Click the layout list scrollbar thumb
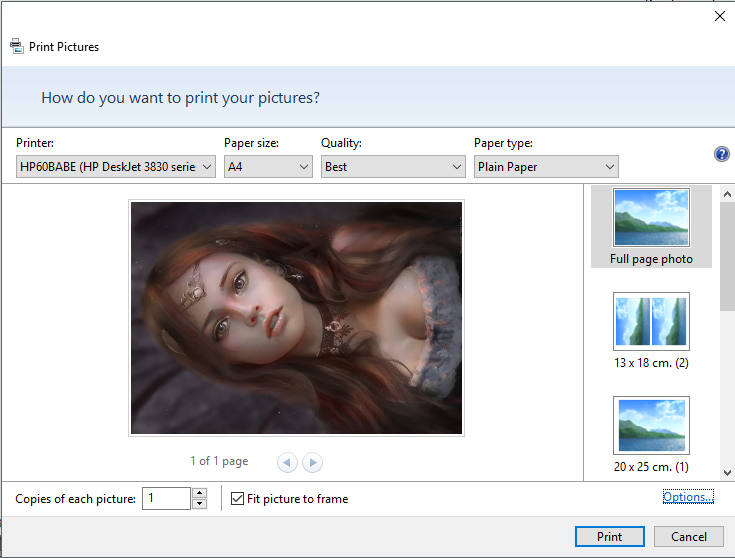Image resolution: width=735 pixels, height=558 pixels. 728,256
